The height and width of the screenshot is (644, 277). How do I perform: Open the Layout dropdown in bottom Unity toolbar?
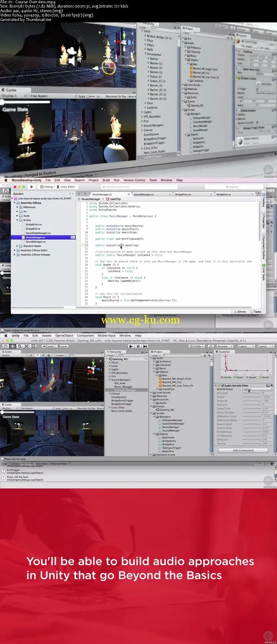click(x=265, y=346)
